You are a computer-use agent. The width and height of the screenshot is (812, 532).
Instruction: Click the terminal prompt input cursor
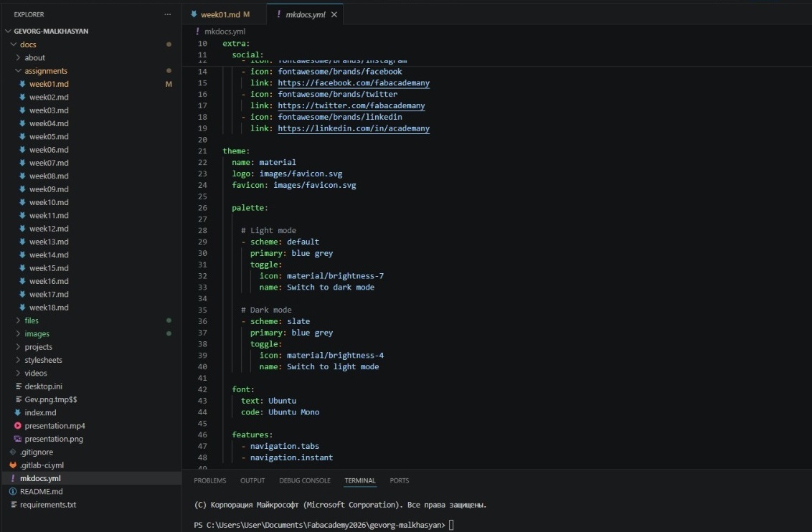coord(451,525)
